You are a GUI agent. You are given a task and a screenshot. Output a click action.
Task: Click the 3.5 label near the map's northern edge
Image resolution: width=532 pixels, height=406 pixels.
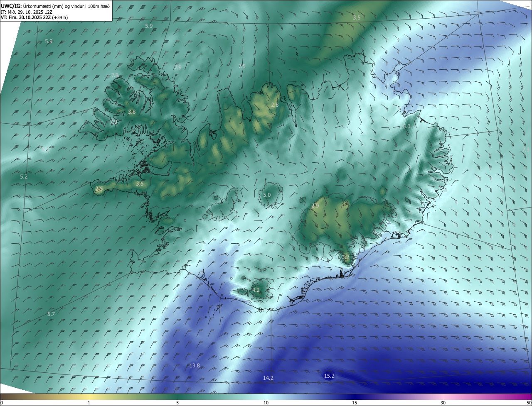coord(357,17)
